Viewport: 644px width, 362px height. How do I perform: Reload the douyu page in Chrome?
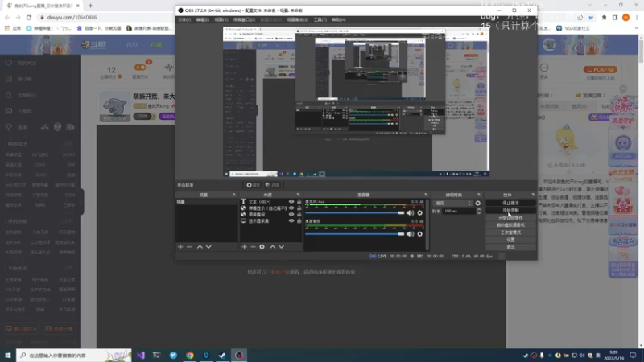point(29,17)
